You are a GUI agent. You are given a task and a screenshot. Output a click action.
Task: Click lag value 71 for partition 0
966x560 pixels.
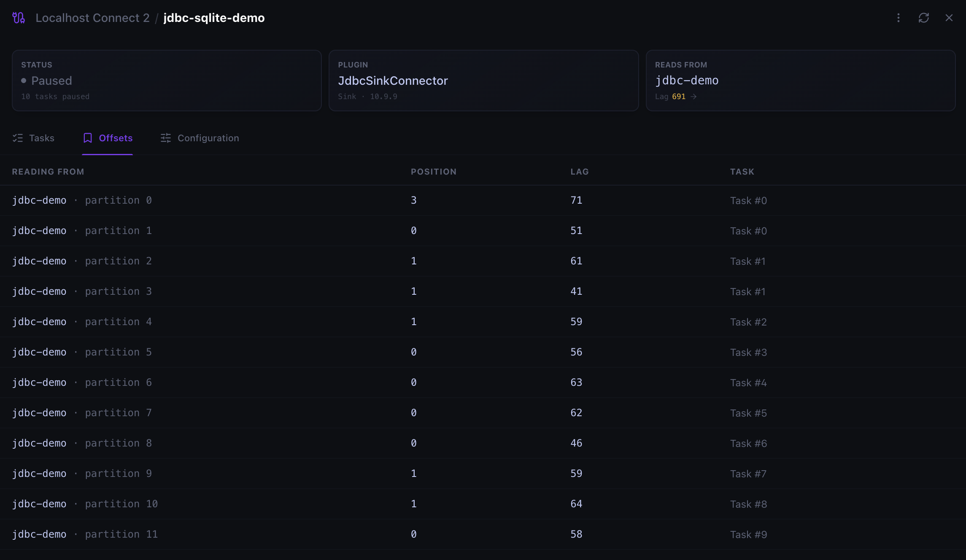[x=576, y=200]
